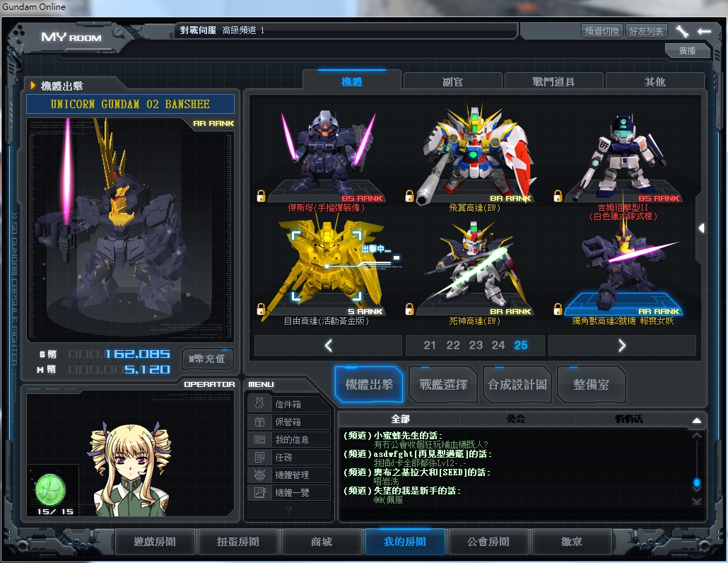
Task: Collapse the chat panel with up triangle
Action: [696, 420]
